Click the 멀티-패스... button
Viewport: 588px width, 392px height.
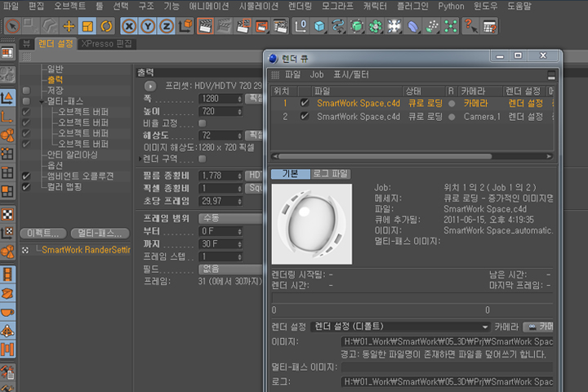pos(100,234)
